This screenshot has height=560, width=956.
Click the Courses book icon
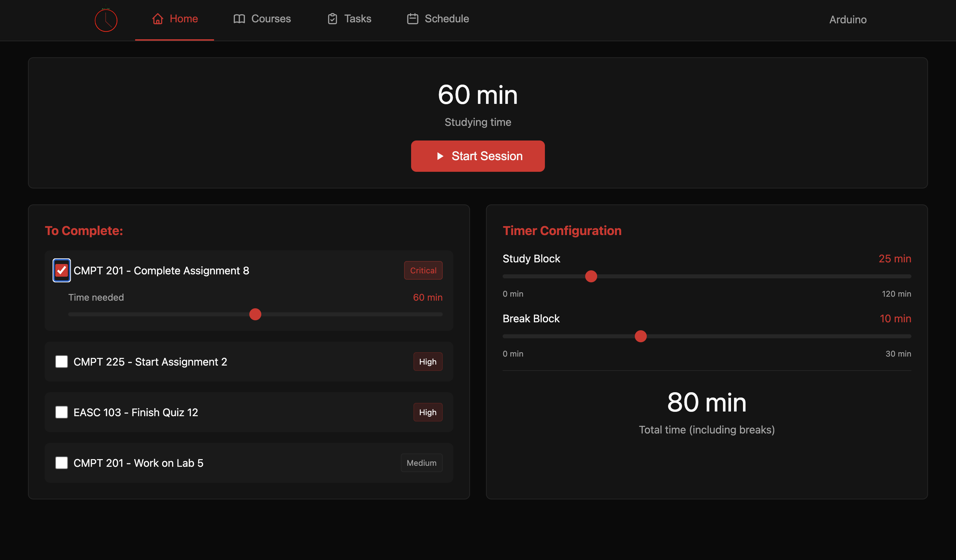(239, 19)
